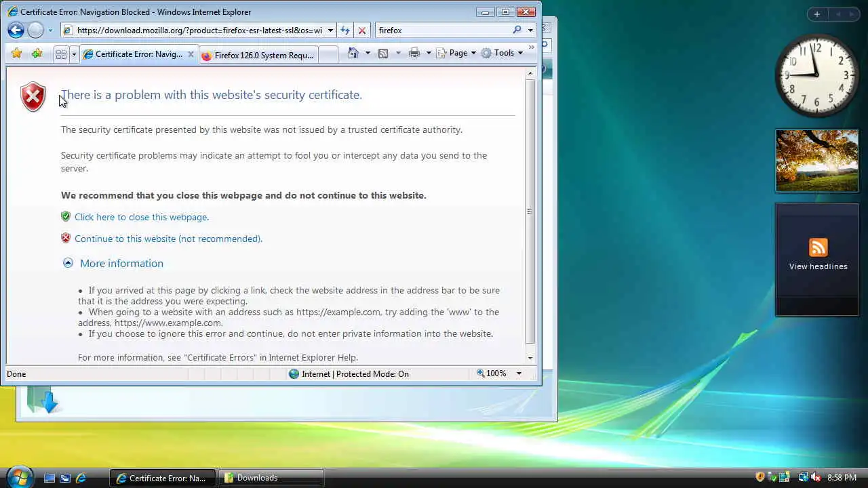
Task: Open the search provider options dropdown
Action: (x=530, y=30)
